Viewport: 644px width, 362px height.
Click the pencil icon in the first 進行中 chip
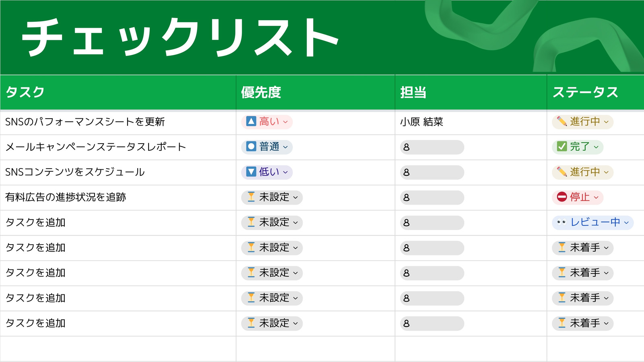(562, 121)
